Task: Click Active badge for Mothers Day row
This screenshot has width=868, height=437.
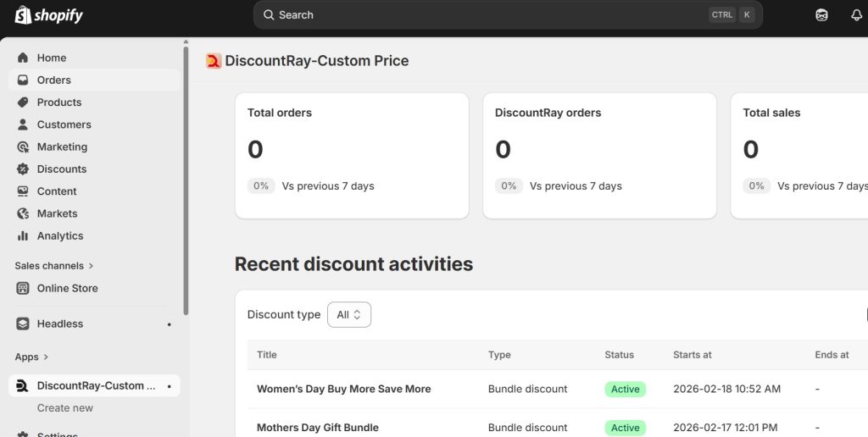Action: click(x=625, y=428)
